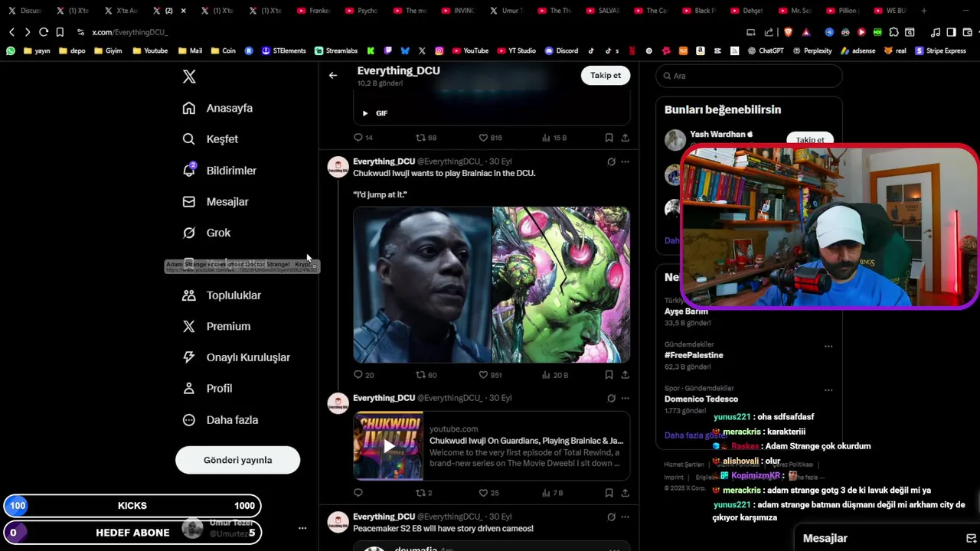Bookmark the YouTube link post
The image size is (980, 551).
coord(609,493)
